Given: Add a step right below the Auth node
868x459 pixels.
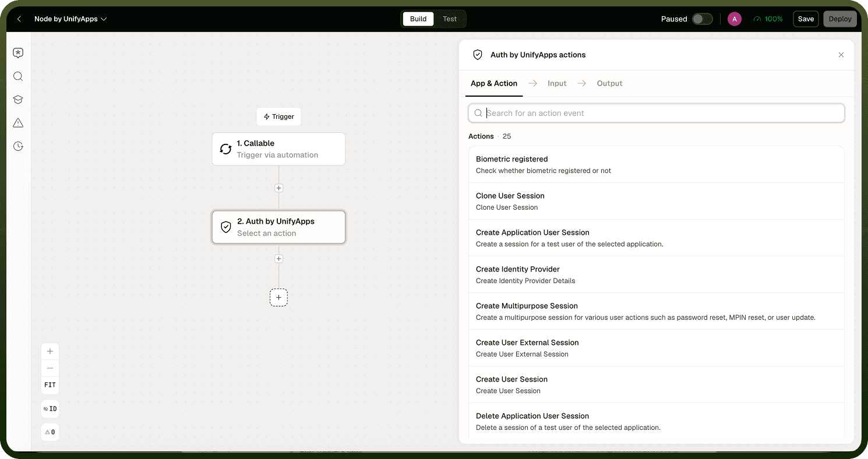Looking at the screenshot, I should coord(279,259).
